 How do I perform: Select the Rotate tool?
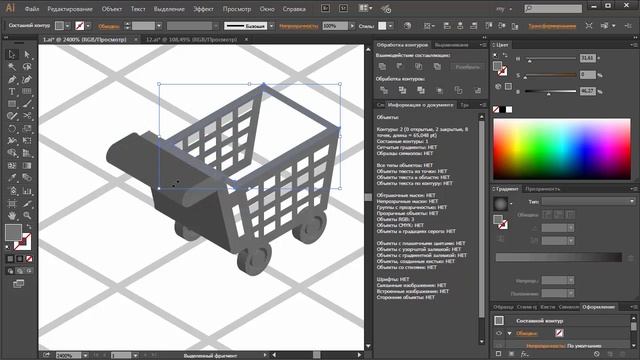click(x=11, y=129)
